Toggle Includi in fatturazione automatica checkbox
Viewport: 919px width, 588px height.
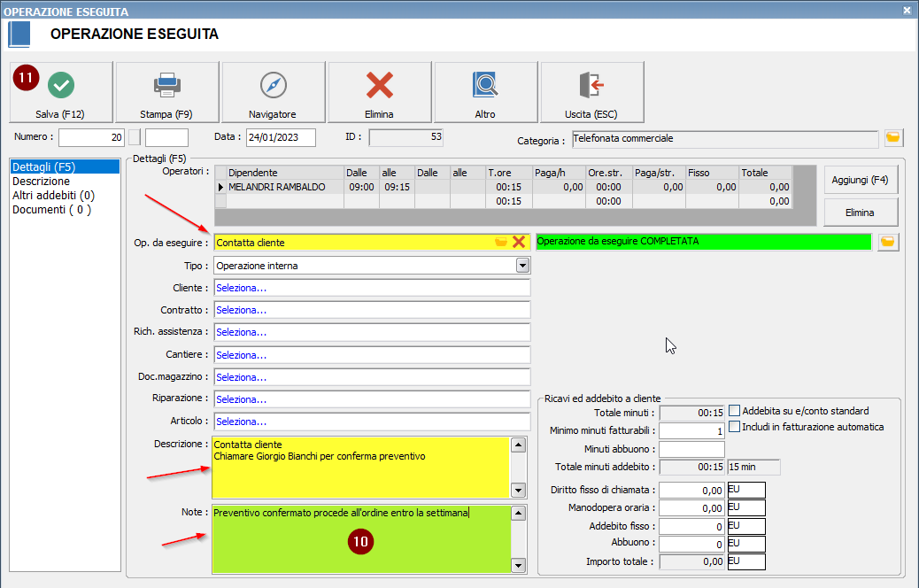click(x=734, y=427)
